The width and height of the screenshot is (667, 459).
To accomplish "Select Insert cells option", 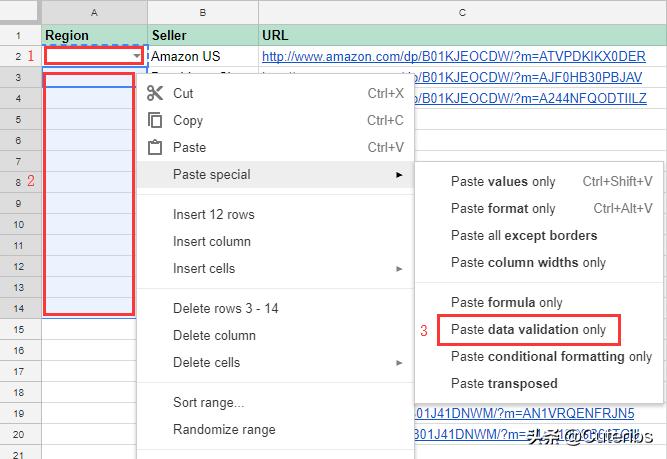I will [x=276, y=268].
